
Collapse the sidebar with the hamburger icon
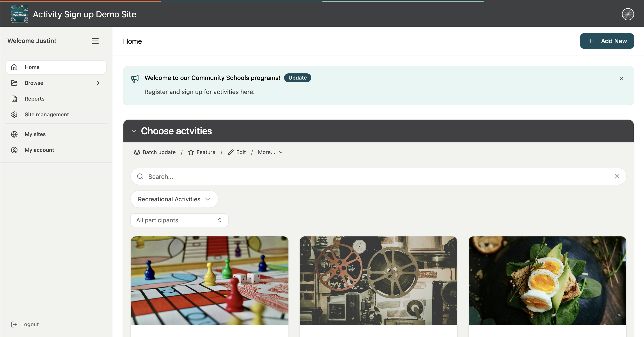coord(95,41)
